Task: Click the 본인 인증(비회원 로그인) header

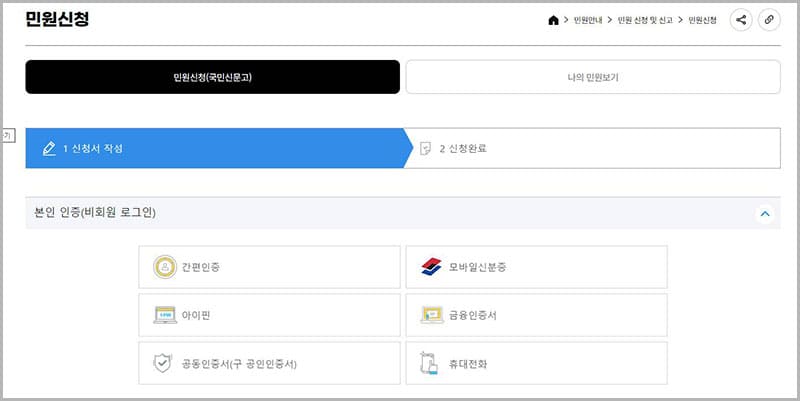Action: [95, 213]
